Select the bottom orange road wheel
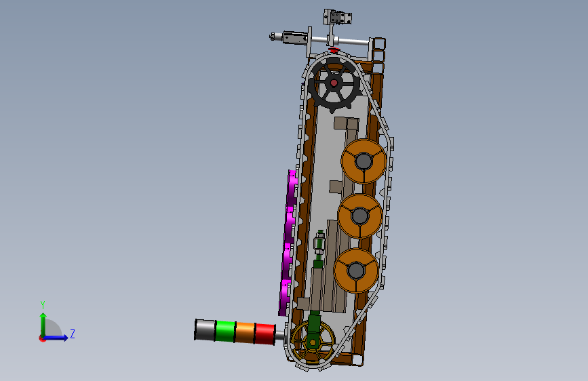The height and width of the screenshot is (381, 588). (356, 270)
